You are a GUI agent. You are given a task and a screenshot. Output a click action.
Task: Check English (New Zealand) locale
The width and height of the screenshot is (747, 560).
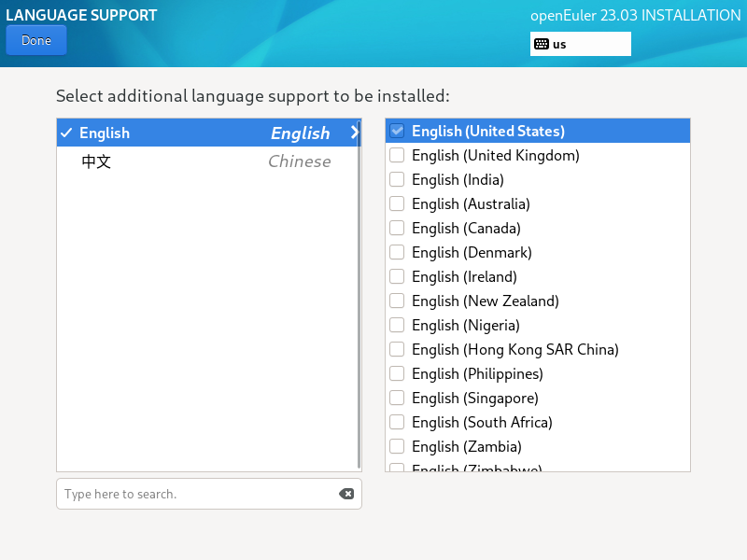pos(397,301)
